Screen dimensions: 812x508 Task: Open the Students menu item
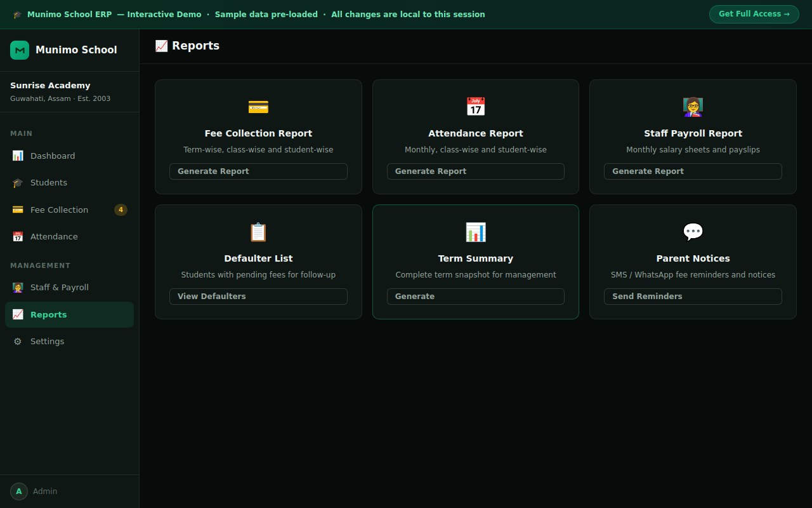pos(70,183)
